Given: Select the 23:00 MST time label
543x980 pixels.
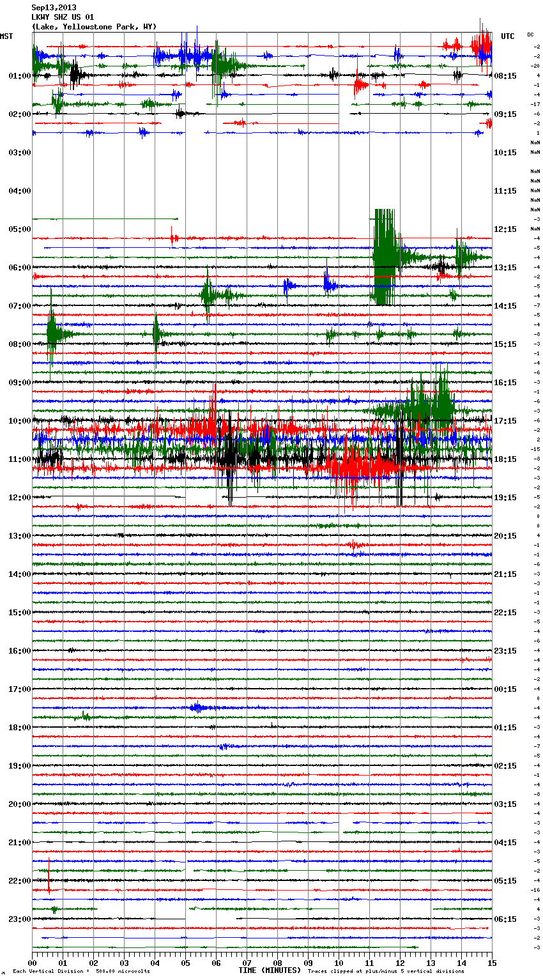Looking at the screenshot, I should point(20,919).
